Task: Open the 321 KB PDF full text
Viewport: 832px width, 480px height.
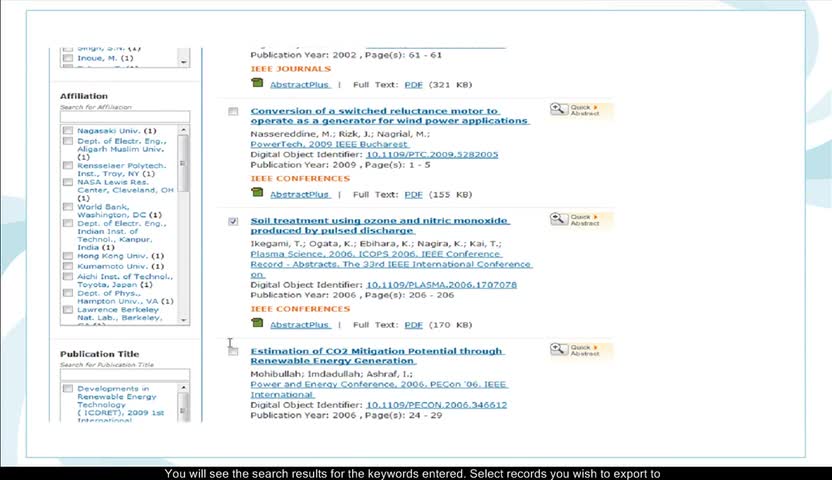Action: click(413, 84)
